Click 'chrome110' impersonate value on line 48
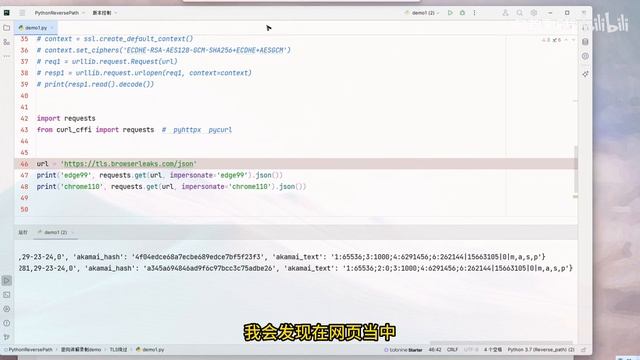Image resolution: width=640 pixels, height=360 pixels. (x=250, y=187)
